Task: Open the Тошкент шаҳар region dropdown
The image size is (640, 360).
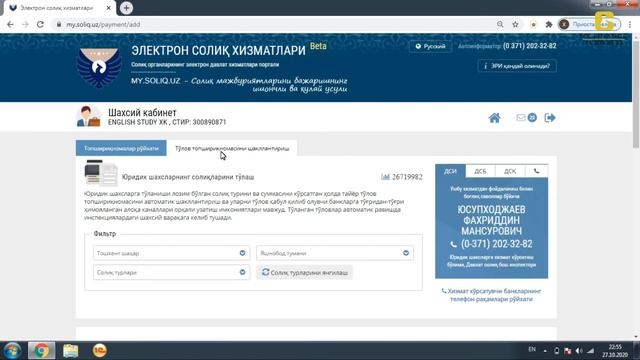Action: pos(171,253)
